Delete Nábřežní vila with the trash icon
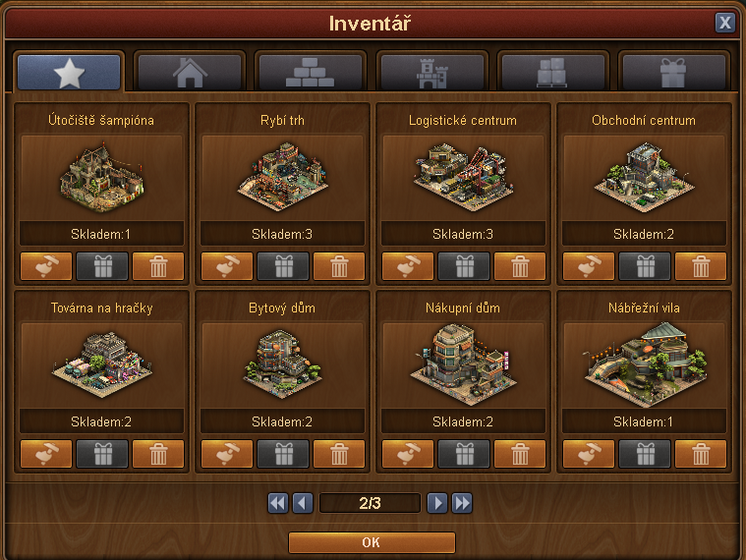Viewport: 746px width, 560px height. (x=701, y=454)
